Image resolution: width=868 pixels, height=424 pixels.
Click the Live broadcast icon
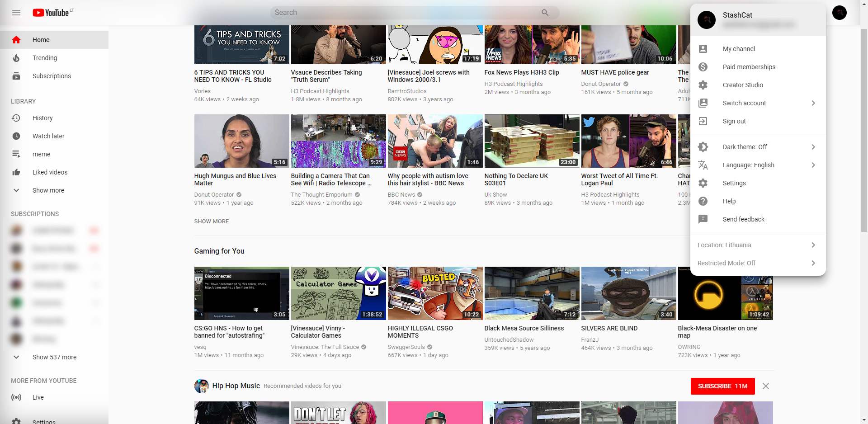16,397
